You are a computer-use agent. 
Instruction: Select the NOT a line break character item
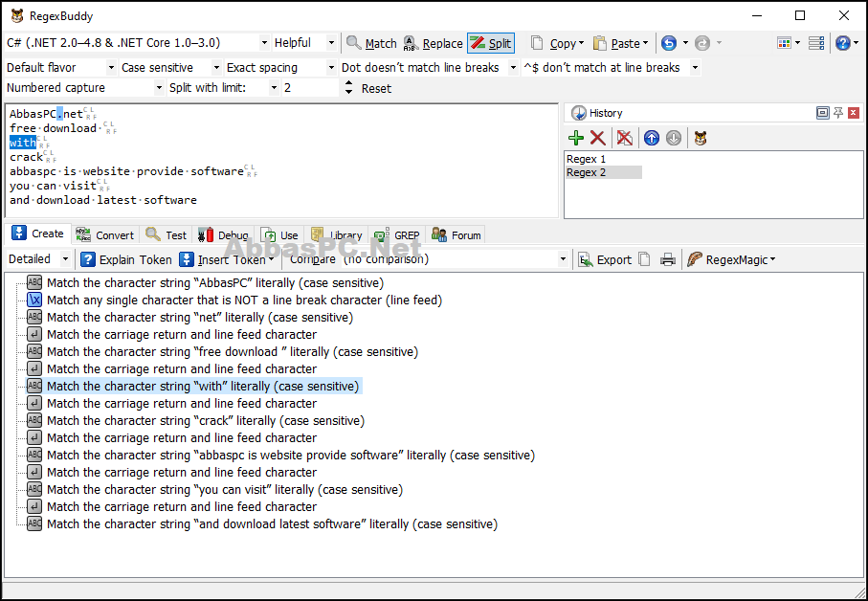(x=244, y=300)
